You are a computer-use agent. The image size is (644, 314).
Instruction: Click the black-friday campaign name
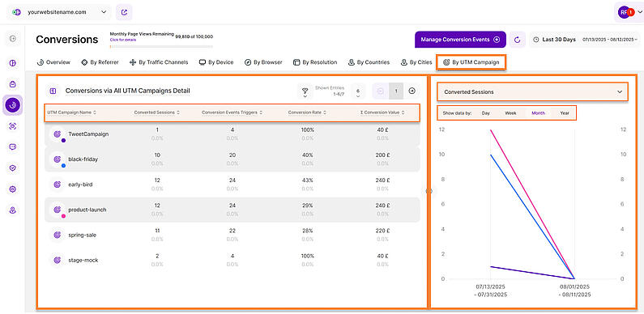83,159
